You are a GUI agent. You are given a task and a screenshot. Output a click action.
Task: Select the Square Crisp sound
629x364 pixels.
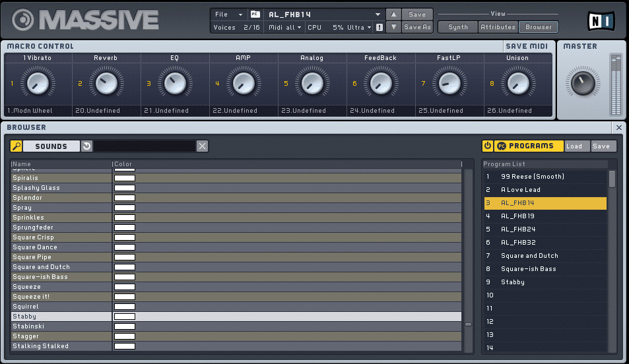coord(236,237)
